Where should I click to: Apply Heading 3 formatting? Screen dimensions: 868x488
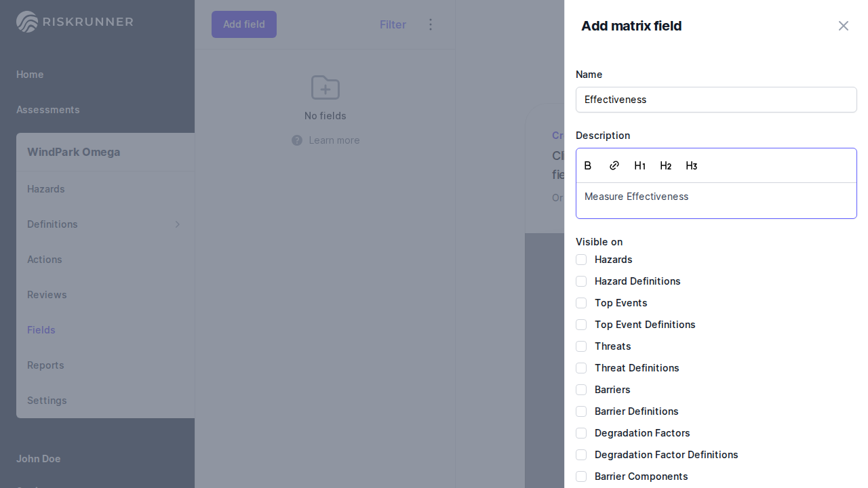click(x=691, y=166)
